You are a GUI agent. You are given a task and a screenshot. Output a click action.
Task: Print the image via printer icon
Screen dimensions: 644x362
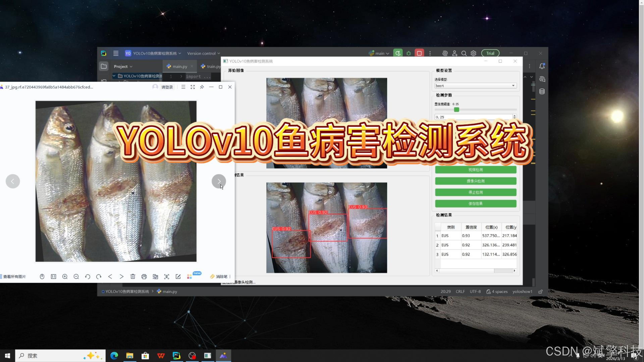point(144,277)
